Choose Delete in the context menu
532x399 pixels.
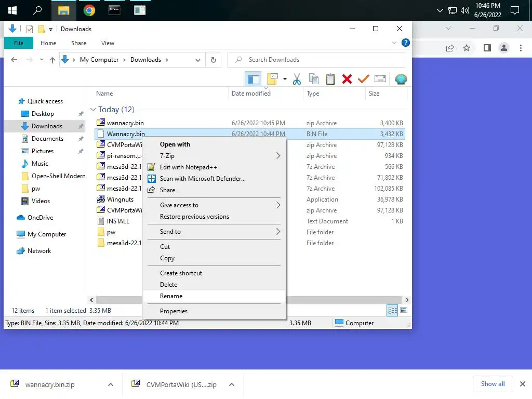215,285
